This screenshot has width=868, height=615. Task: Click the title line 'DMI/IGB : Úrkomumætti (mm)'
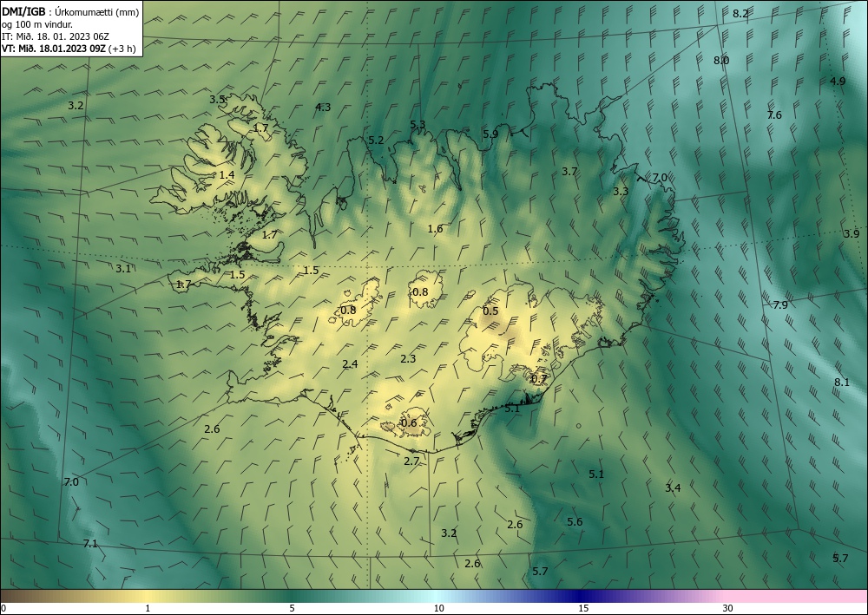click(x=70, y=10)
